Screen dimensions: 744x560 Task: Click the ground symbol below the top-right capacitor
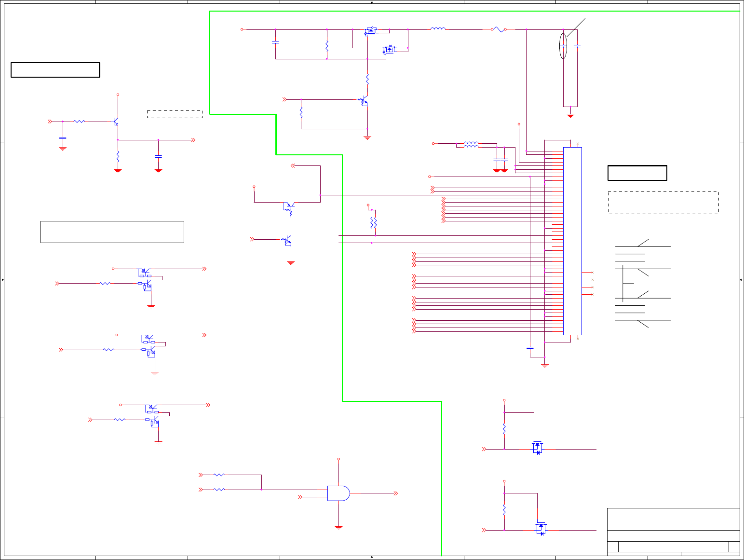tap(570, 115)
